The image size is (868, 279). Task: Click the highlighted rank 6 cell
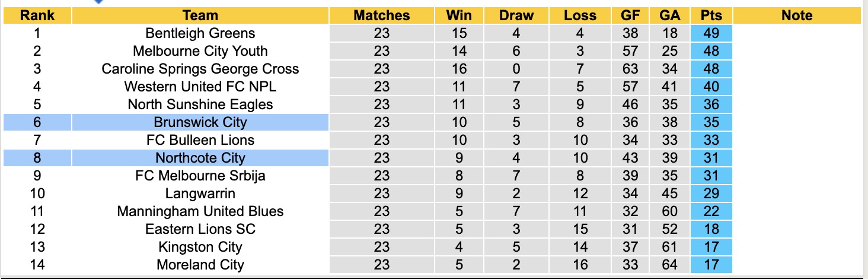point(37,122)
